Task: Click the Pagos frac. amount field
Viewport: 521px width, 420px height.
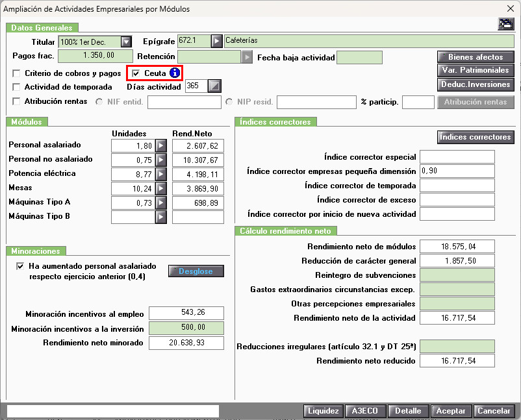Action: pyautogui.click(x=95, y=56)
